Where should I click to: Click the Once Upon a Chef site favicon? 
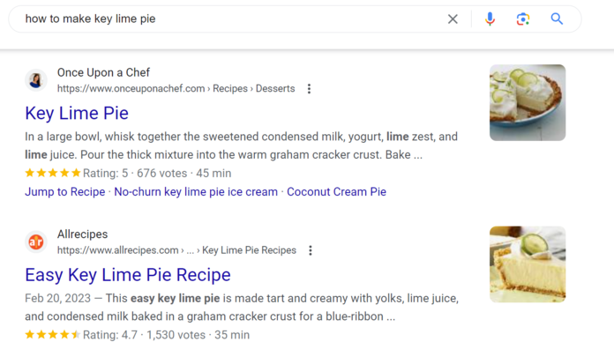coord(36,80)
